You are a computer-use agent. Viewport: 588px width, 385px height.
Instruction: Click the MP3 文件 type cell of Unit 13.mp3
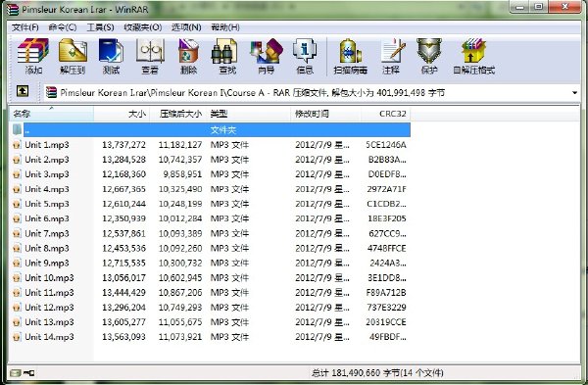(x=229, y=322)
